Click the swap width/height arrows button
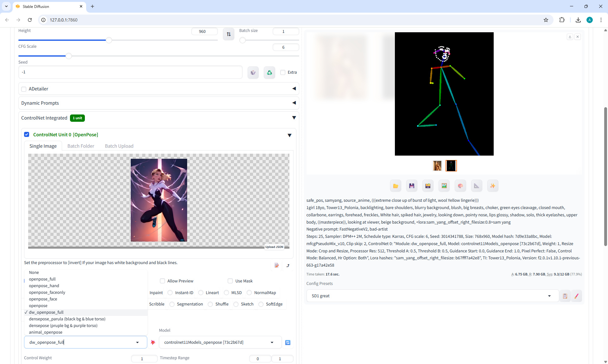The width and height of the screenshot is (608, 364). click(x=229, y=34)
